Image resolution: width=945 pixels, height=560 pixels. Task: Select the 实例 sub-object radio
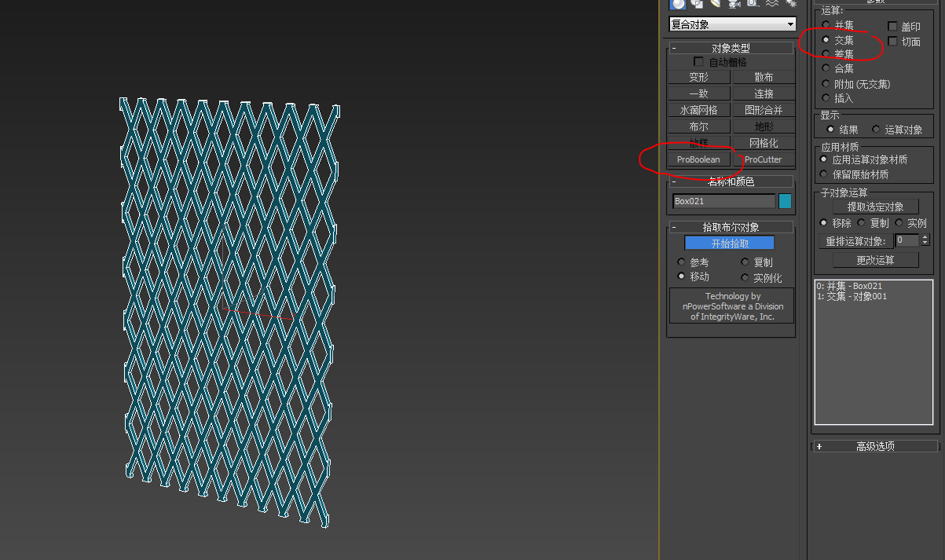coord(899,223)
